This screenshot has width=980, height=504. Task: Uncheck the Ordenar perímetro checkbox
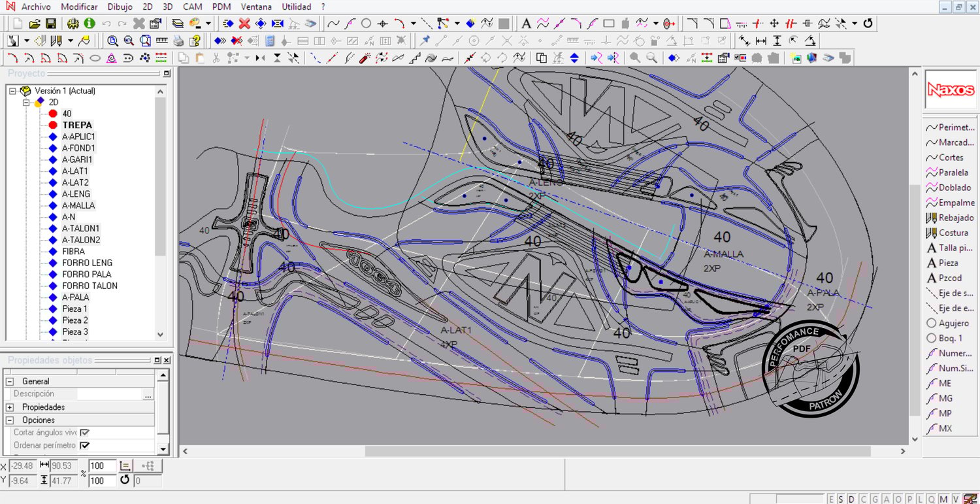[x=85, y=445]
